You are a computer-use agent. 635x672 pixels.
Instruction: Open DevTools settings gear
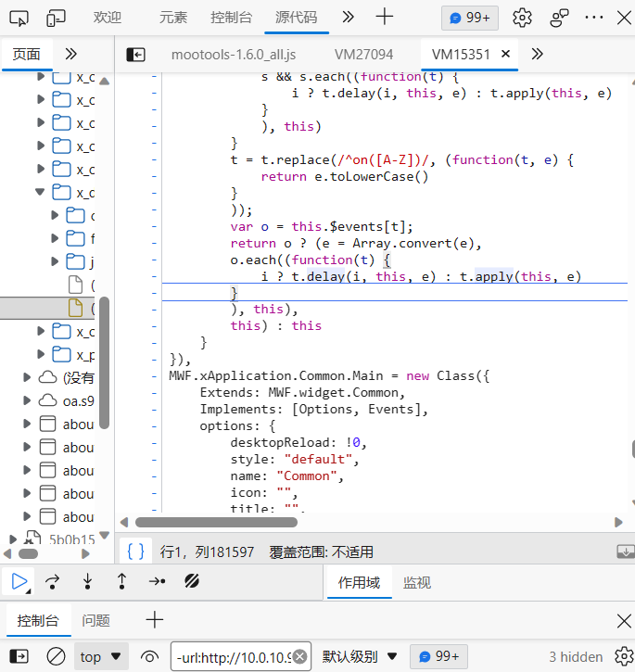pos(522,18)
